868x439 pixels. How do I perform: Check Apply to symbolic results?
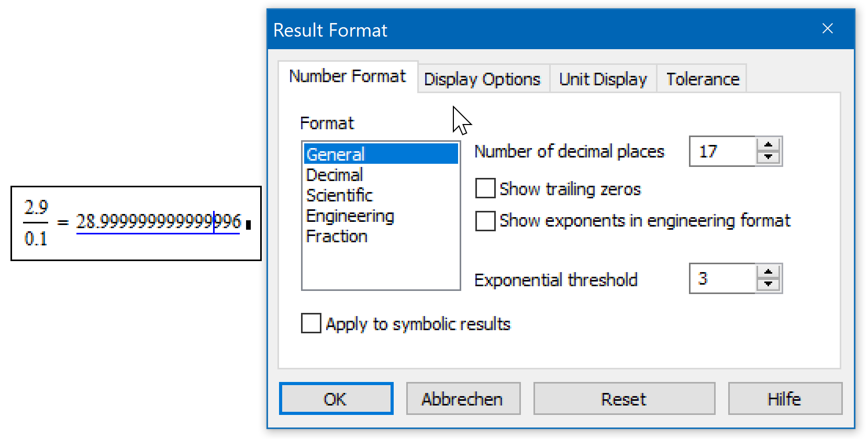[311, 323]
